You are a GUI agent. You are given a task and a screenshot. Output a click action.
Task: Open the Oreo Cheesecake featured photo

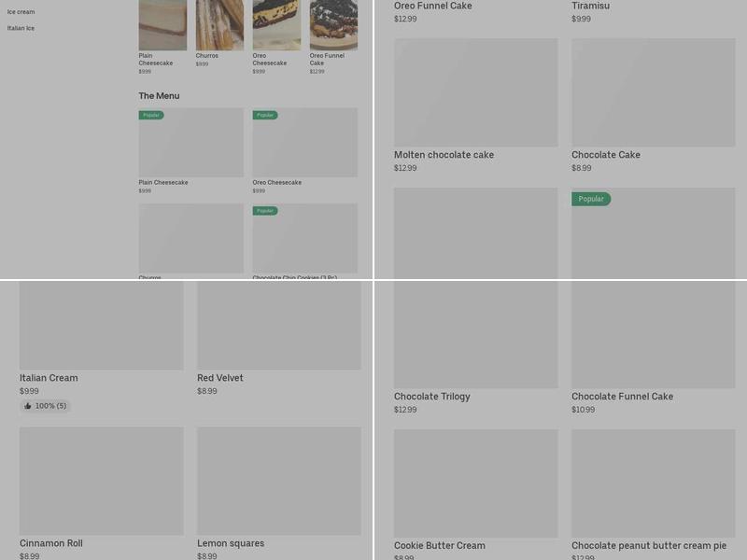click(276, 25)
